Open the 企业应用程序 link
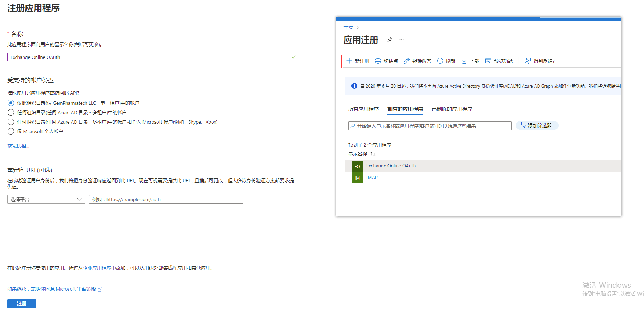The height and width of the screenshot is (311, 644). tap(97, 268)
